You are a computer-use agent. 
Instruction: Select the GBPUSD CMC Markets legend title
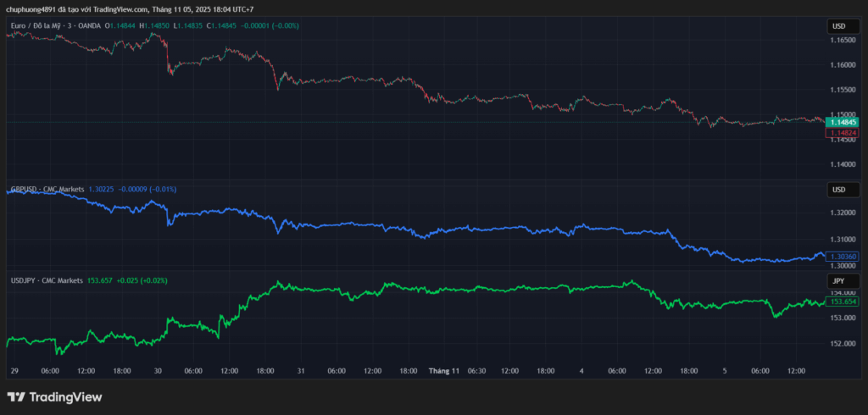click(46, 189)
